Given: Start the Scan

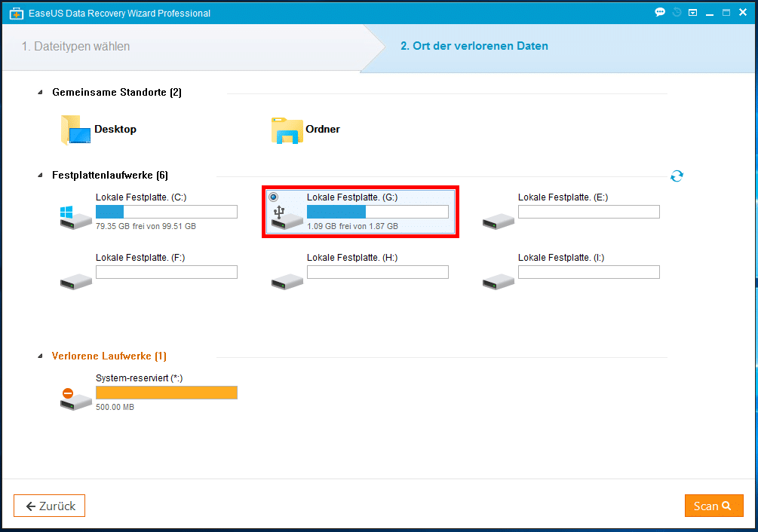Looking at the screenshot, I should pyautogui.click(x=714, y=506).
